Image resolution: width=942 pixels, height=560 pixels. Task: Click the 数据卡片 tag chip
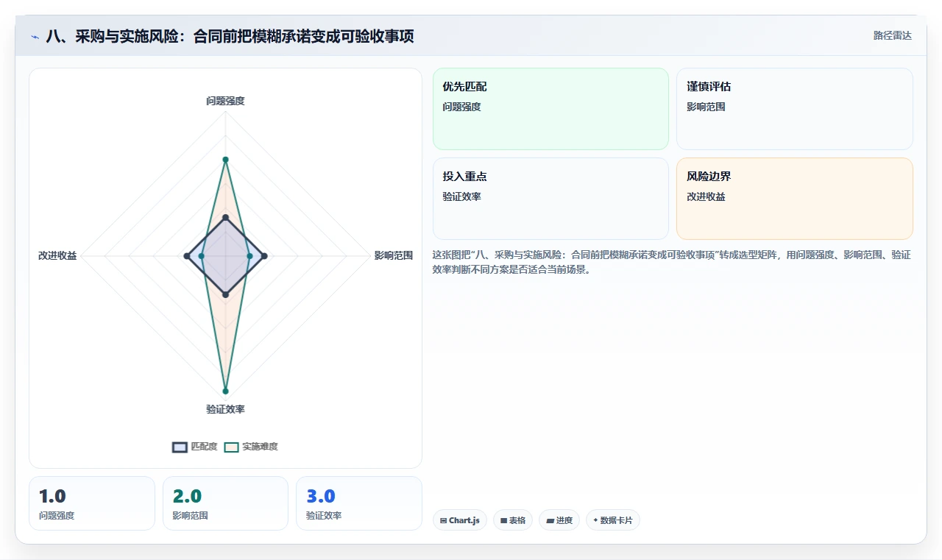click(613, 520)
